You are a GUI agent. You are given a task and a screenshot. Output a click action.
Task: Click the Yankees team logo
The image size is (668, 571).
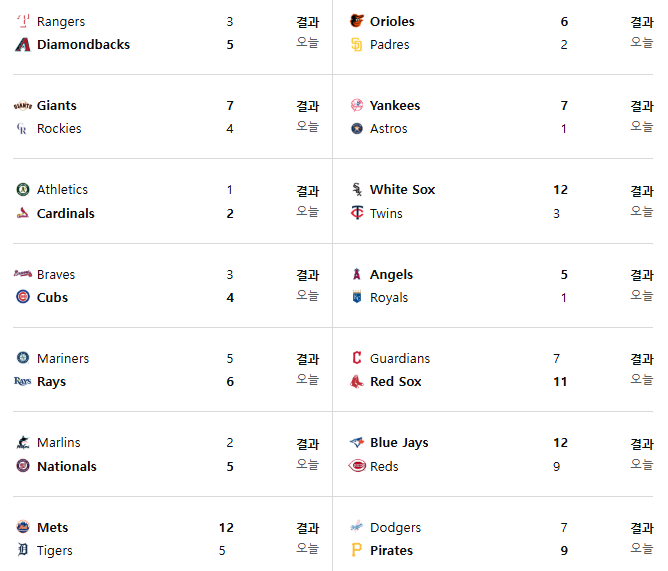357,105
